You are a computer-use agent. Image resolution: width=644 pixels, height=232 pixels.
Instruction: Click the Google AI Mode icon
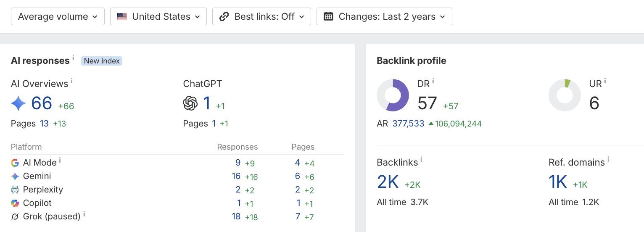(x=15, y=163)
